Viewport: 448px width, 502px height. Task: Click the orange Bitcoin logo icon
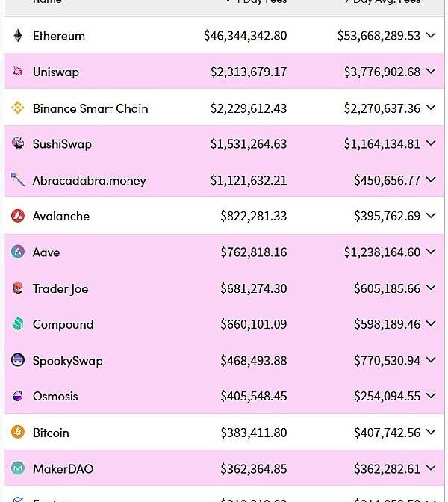[18, 433]
